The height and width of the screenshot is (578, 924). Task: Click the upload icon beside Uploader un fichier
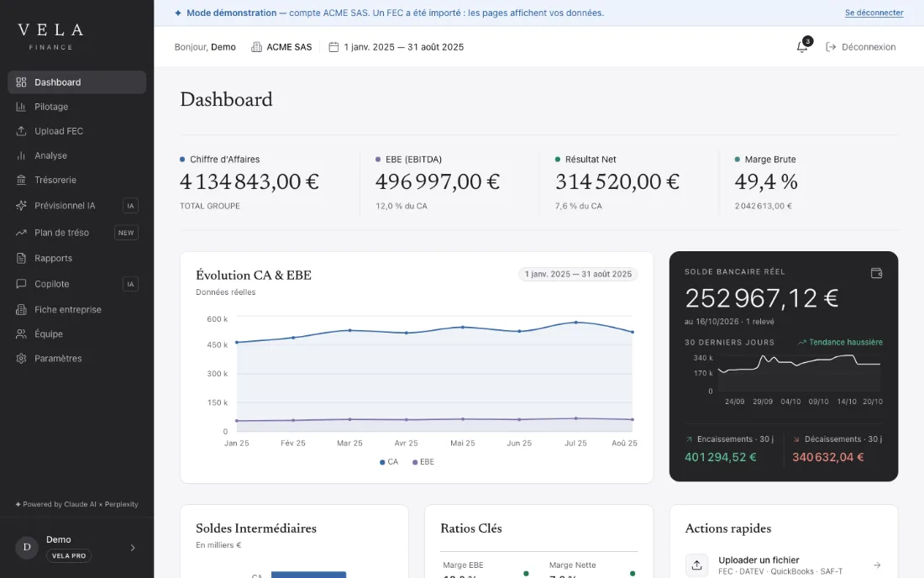(696, 565)
